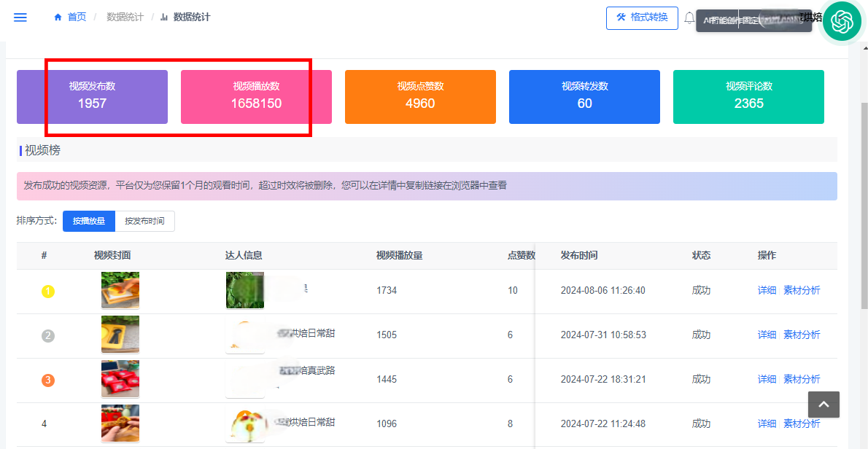Open the ChatGPT assistant floating icon
The height and width of the screenshot is (449, 868).
pos(842,23)
